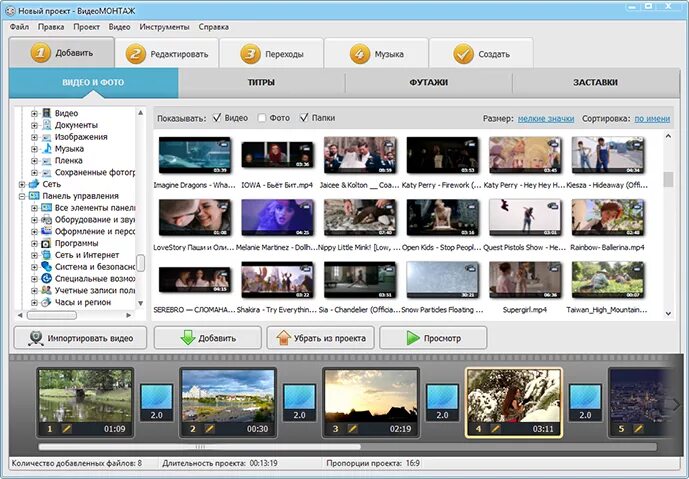This screenshot has height=479, width=689.
Task: Click the мелкие значки size link
Action: tap(546, 118)
